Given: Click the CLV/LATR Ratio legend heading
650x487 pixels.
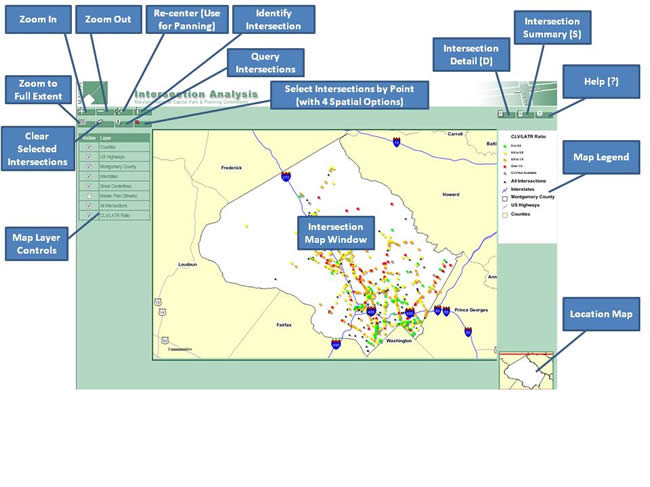Looking at the screenshot, I should click(528, 136).
